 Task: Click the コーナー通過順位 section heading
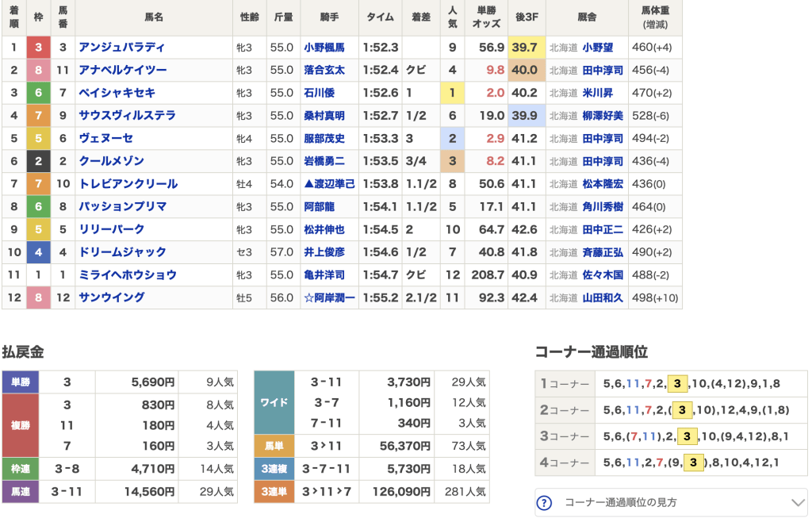[x=591, y=352]
